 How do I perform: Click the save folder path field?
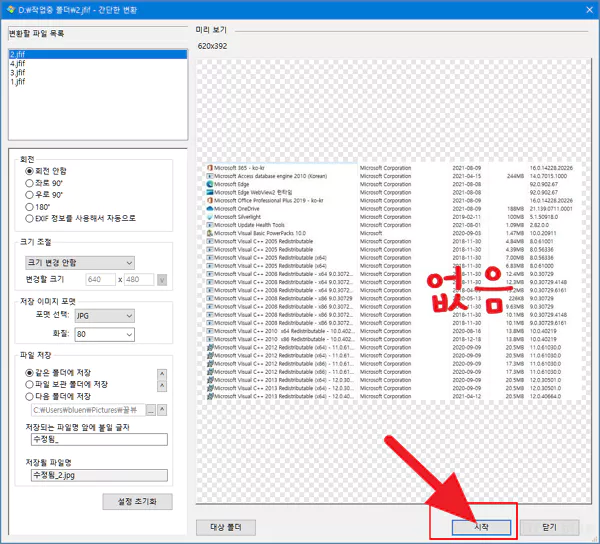(88, 410)
